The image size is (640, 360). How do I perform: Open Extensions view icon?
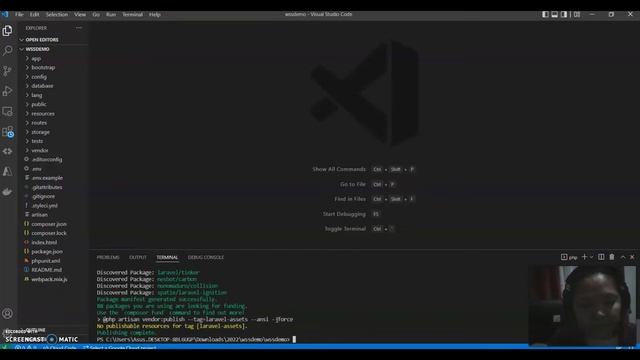click(x=7, y=131)
